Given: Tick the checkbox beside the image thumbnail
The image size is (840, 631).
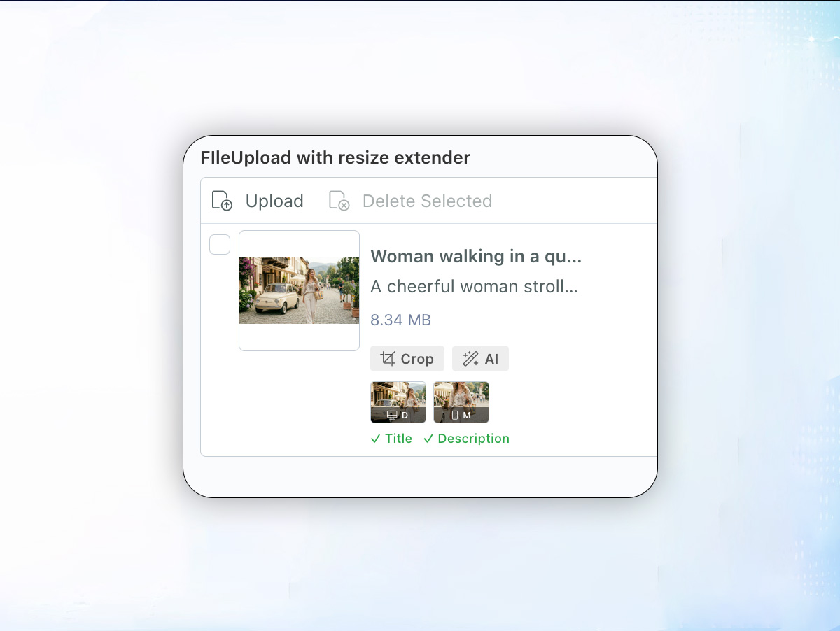Looking at the screenshot, I should pyautogui.click(x=220, y=245).
